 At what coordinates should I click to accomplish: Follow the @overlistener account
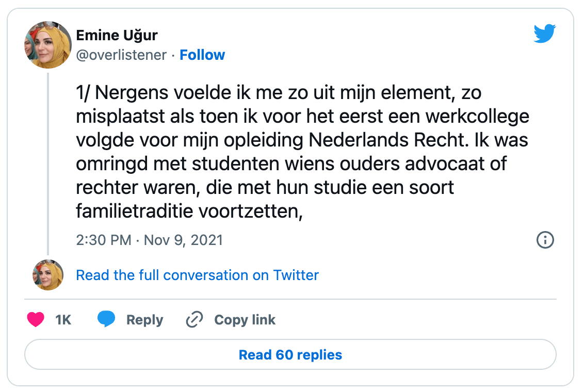click(x=202, y=55)
